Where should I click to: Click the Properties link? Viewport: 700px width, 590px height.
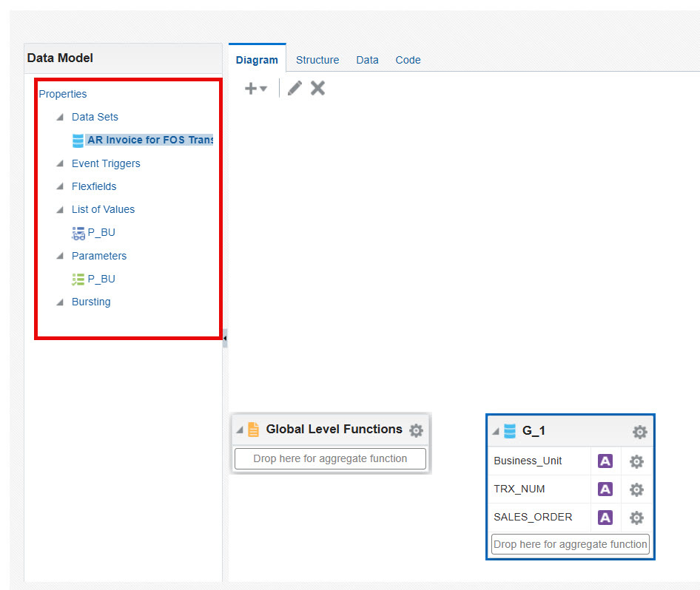[63, 94]
